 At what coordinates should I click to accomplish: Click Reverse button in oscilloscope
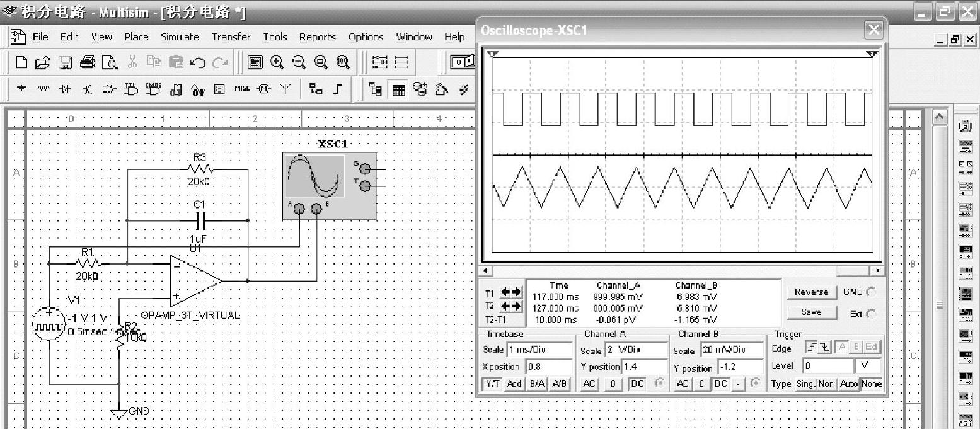[811, 292]
